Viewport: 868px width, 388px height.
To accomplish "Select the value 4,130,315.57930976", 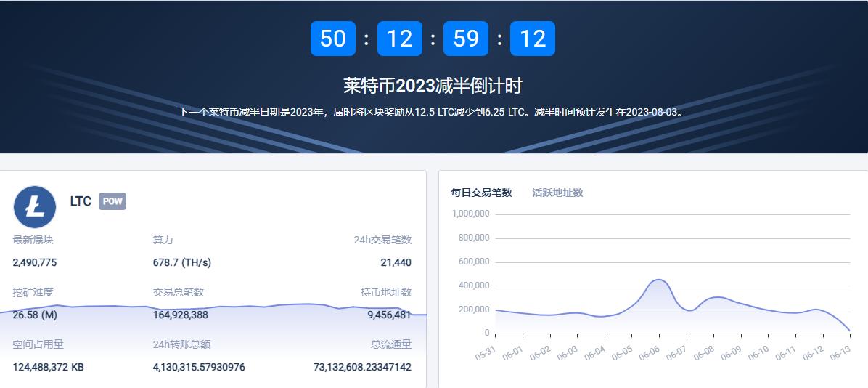I will tap(199, 367).
